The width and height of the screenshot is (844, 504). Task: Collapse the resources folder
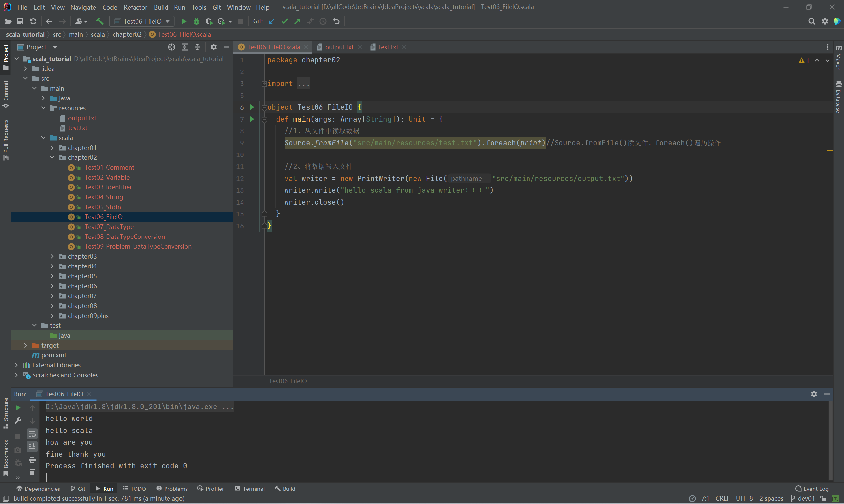point(43,108)
